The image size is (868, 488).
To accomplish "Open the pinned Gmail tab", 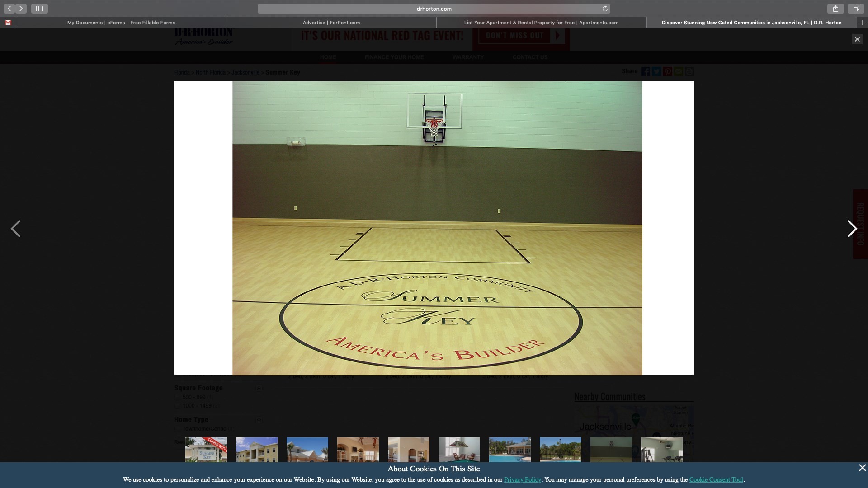I will click(x=8, y=23).
